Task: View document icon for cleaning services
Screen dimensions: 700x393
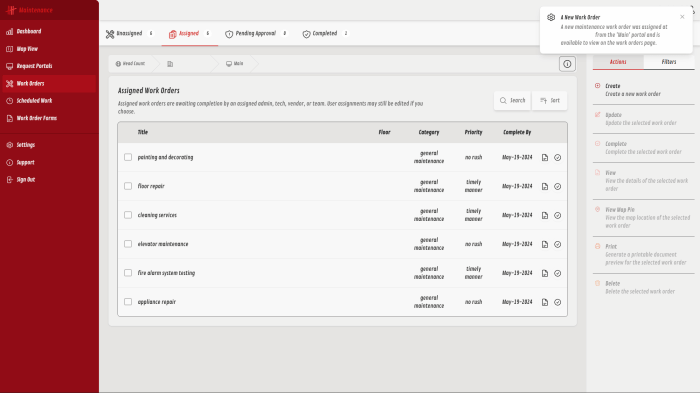Action: 545,216
